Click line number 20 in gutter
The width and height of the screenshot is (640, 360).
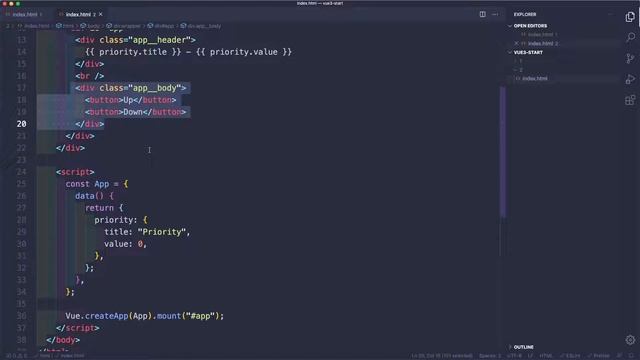click(22, 124)
